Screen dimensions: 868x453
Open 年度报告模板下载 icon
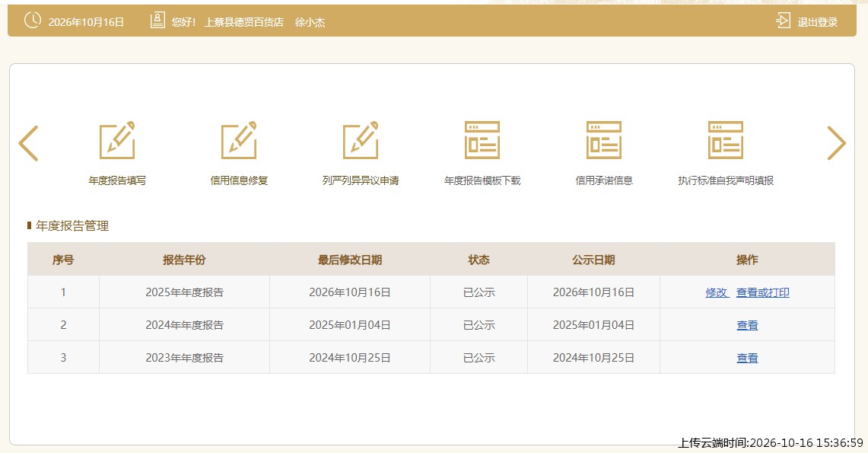coord(482,140)
